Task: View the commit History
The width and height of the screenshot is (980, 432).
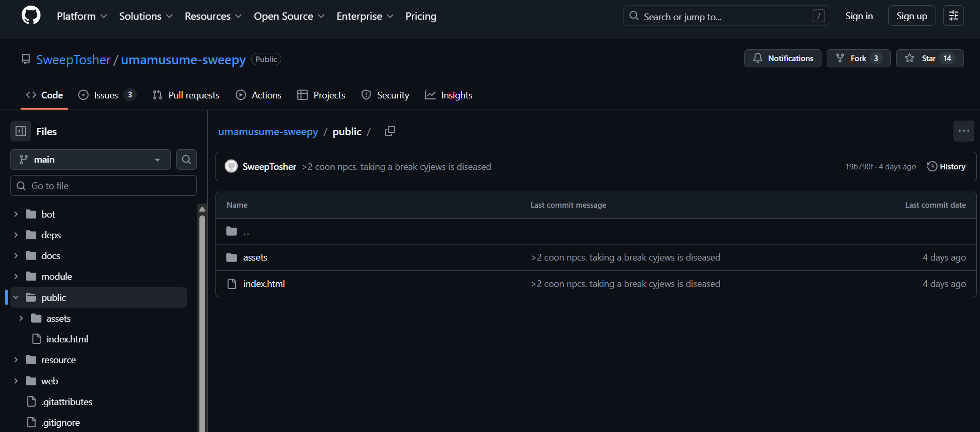Action: (x=946, y=166)
